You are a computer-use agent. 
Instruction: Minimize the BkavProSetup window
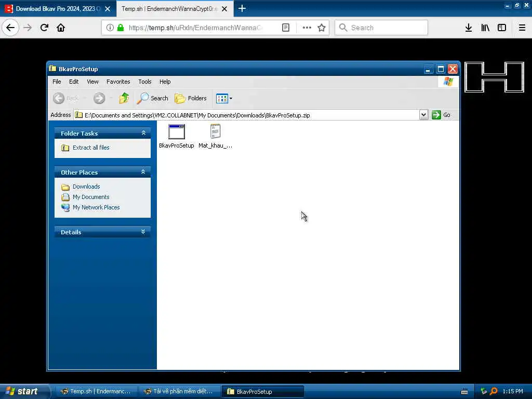pos(429,69)
